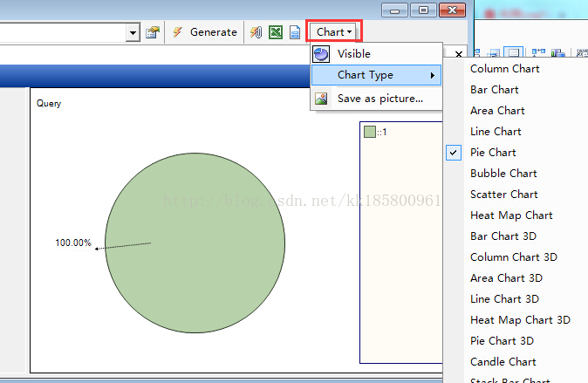Select Line Chart type

[496, 132]
